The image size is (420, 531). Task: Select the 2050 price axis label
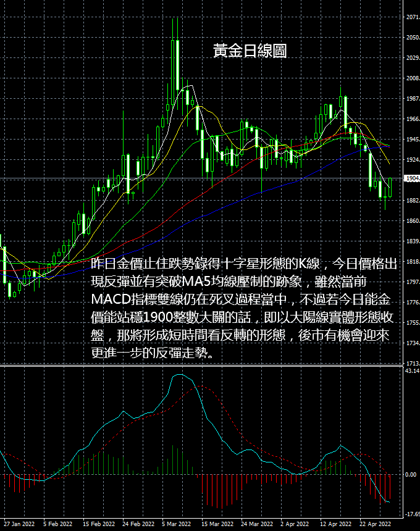413,37
